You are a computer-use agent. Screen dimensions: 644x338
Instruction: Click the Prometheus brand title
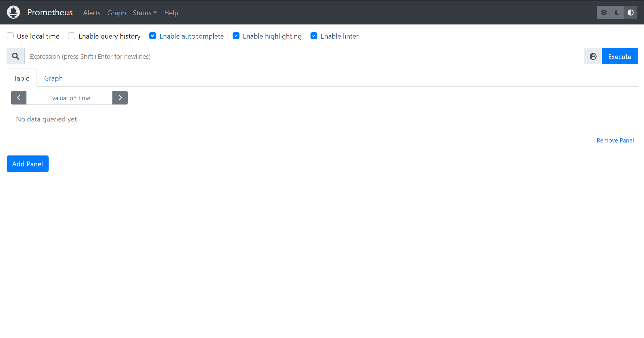click(50, 12)
